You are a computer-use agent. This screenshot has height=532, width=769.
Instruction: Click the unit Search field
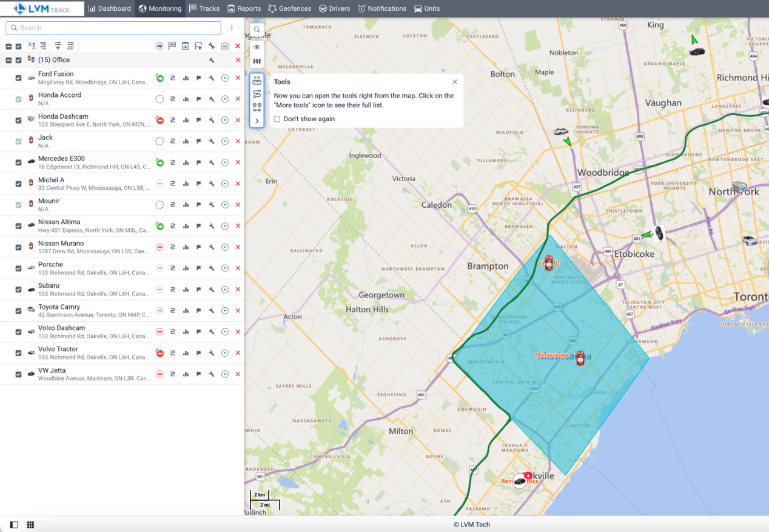click(x=113, y=28)
